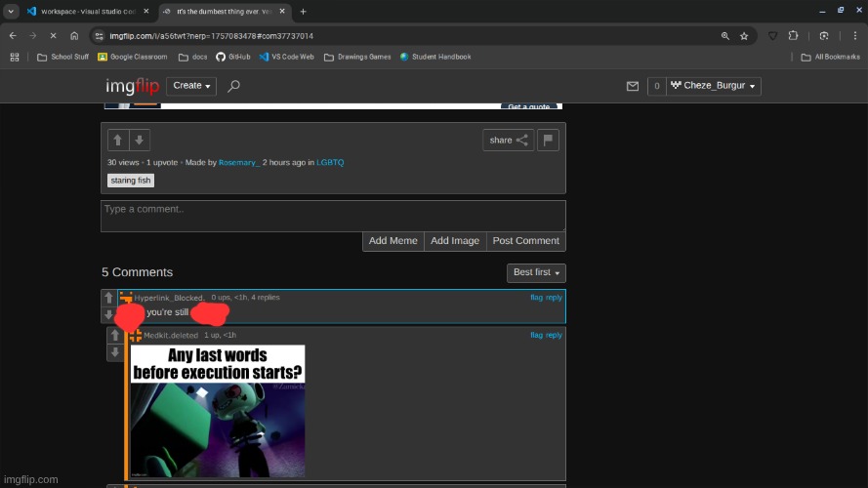This screenshot has height=488, width=868.
Task: Open the notification counter showing 0
Action: coord(656,86)
